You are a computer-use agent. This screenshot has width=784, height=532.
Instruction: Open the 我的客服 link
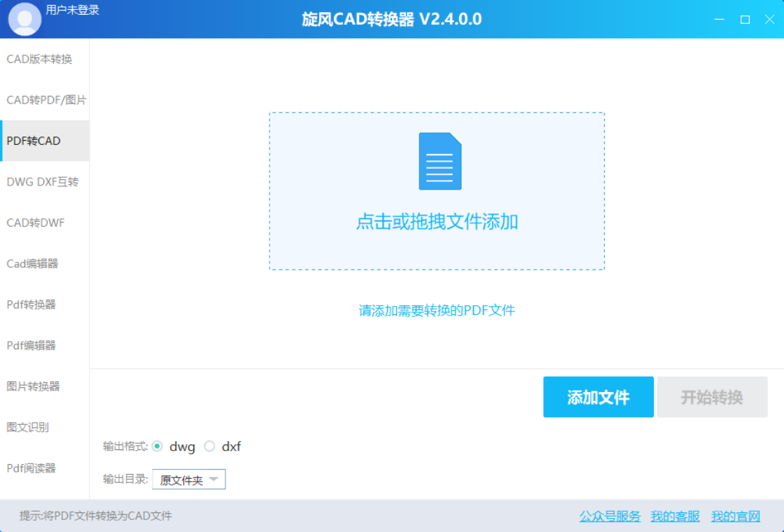pyautogui.click(x=675, y=516)
